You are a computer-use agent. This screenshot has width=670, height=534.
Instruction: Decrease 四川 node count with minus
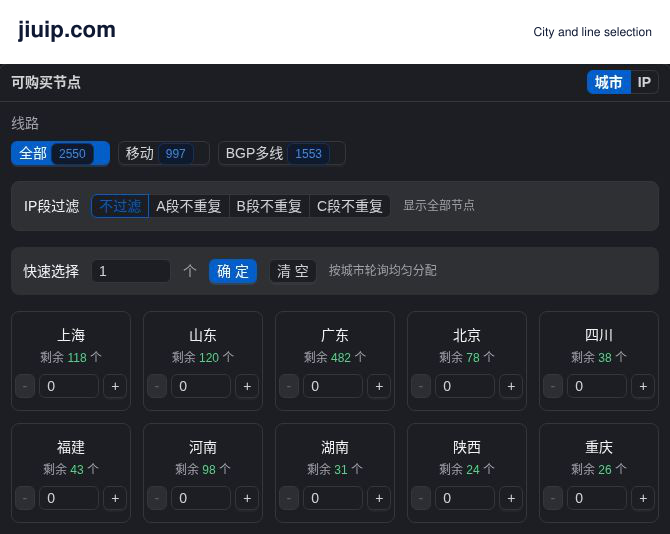[553, 386]
